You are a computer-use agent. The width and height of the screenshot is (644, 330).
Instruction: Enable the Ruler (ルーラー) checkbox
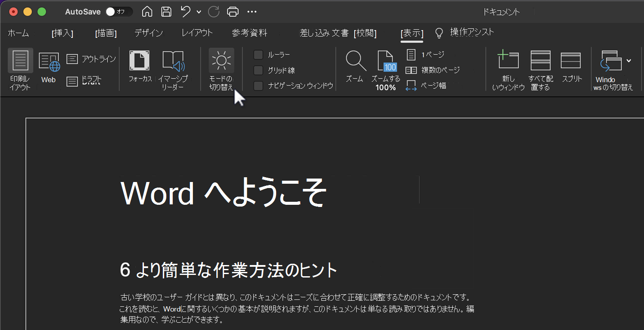[258, 55]
